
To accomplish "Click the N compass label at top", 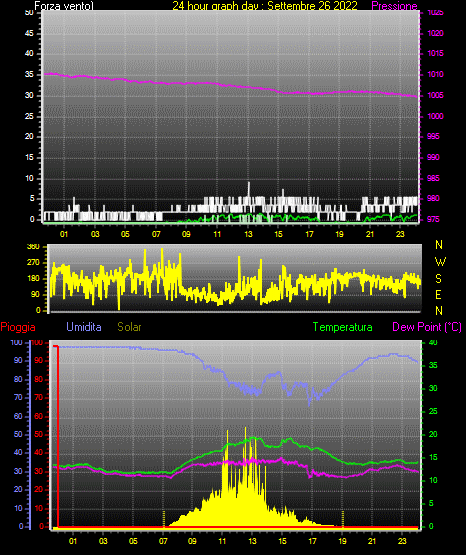I will click(439, 245).
